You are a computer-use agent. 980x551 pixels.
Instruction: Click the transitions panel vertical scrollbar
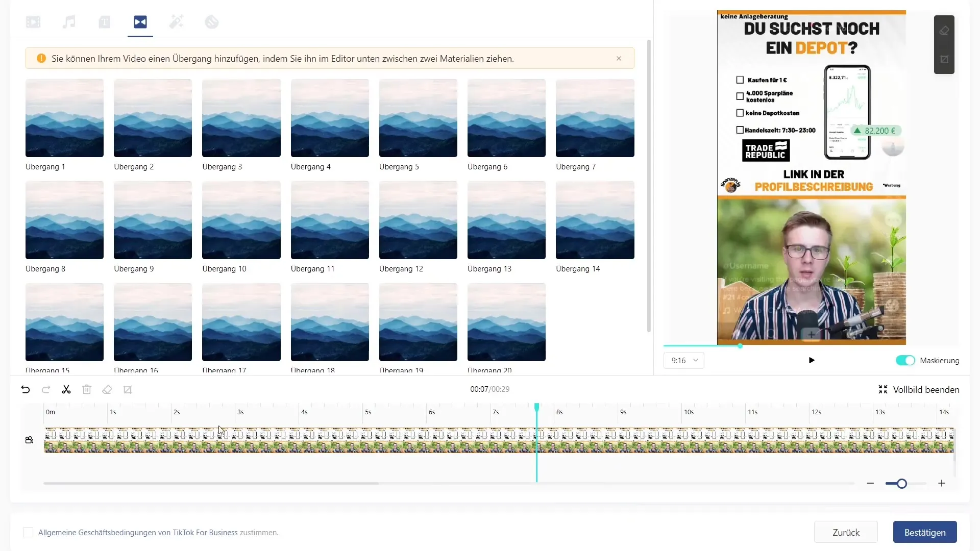point(649,186)
